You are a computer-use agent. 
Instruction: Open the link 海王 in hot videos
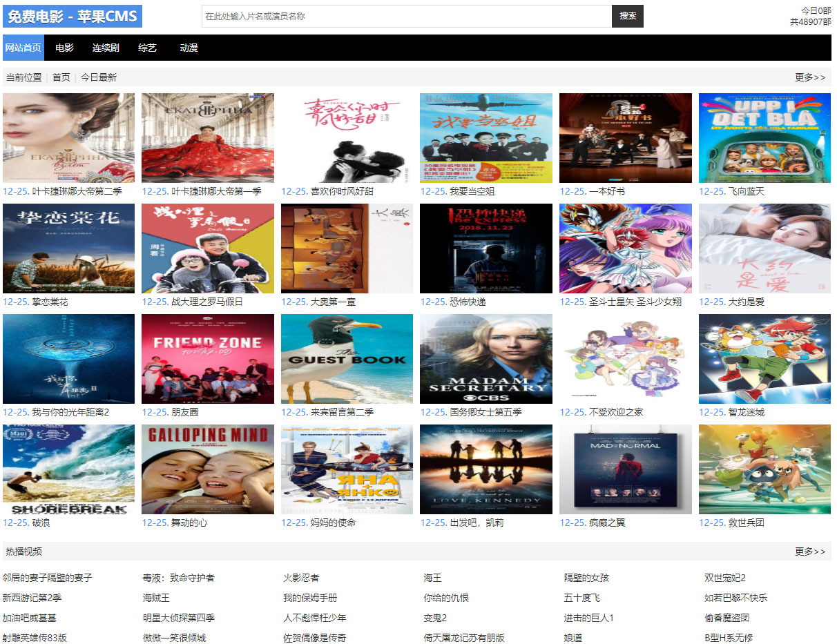point(433,578)
